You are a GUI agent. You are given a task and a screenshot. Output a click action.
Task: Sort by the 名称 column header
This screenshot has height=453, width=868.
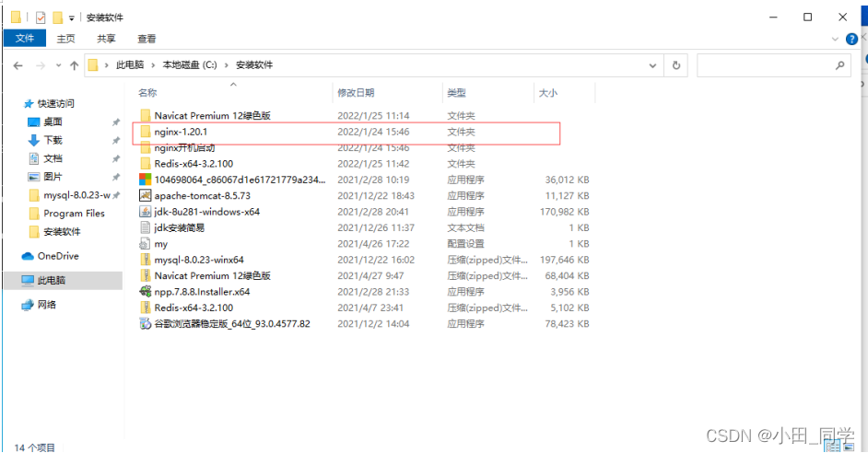pyautogui.click(x=147, y=93)
